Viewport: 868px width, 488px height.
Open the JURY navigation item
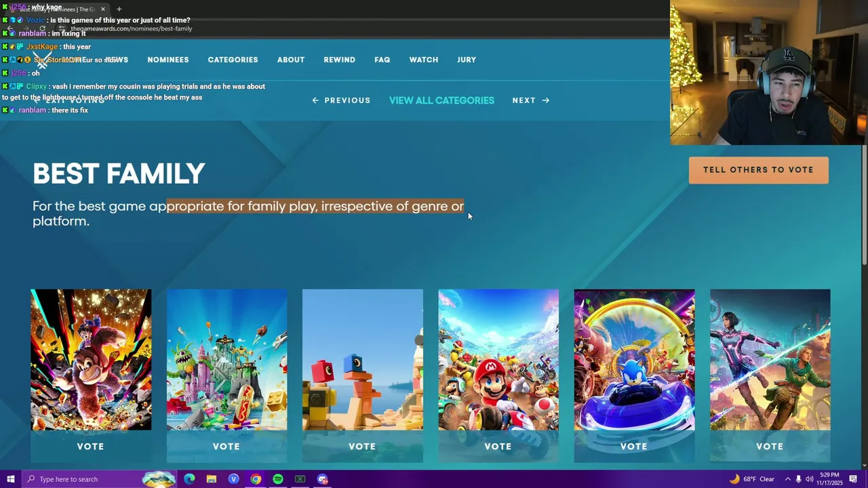pyautogui.click(x=467, y=60)
